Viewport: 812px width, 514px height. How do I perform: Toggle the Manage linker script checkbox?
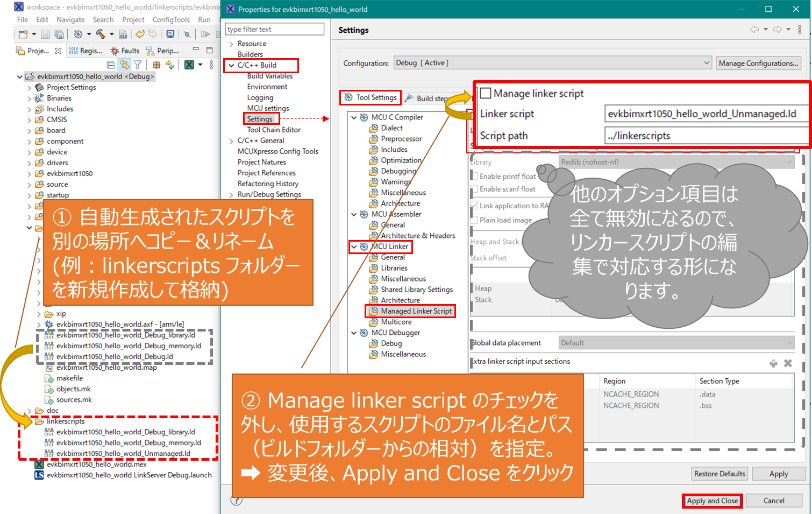(486, 93)
